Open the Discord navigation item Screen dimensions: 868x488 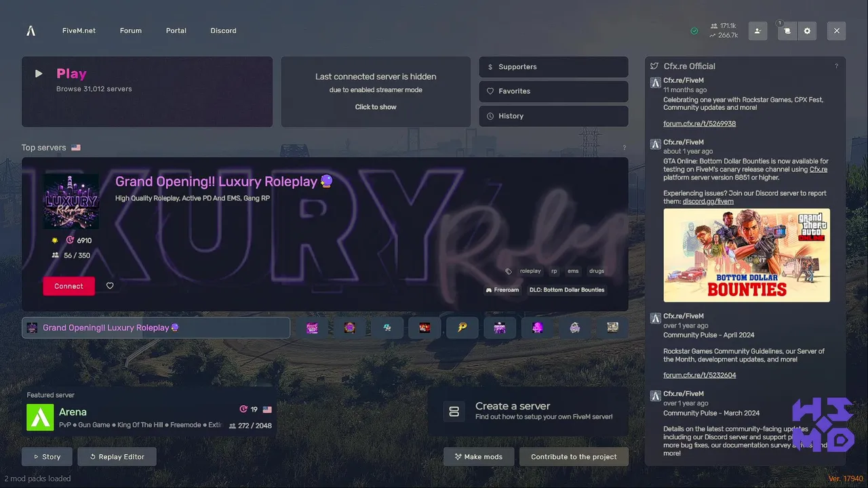click(x=223, y=30)
